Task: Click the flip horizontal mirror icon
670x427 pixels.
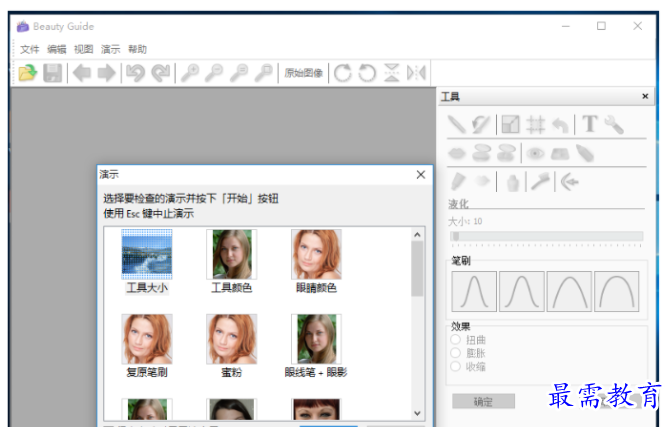Action: pos(417,73)
